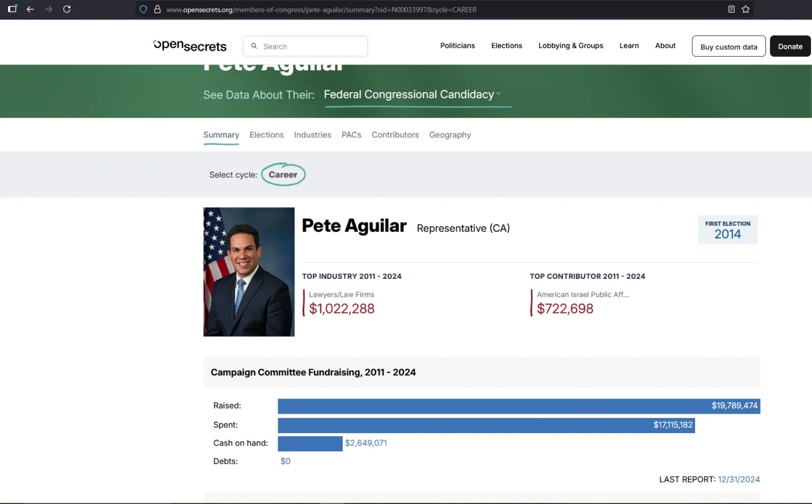
Task: Click the OpenSecrets logo
Action: point(190,46)
